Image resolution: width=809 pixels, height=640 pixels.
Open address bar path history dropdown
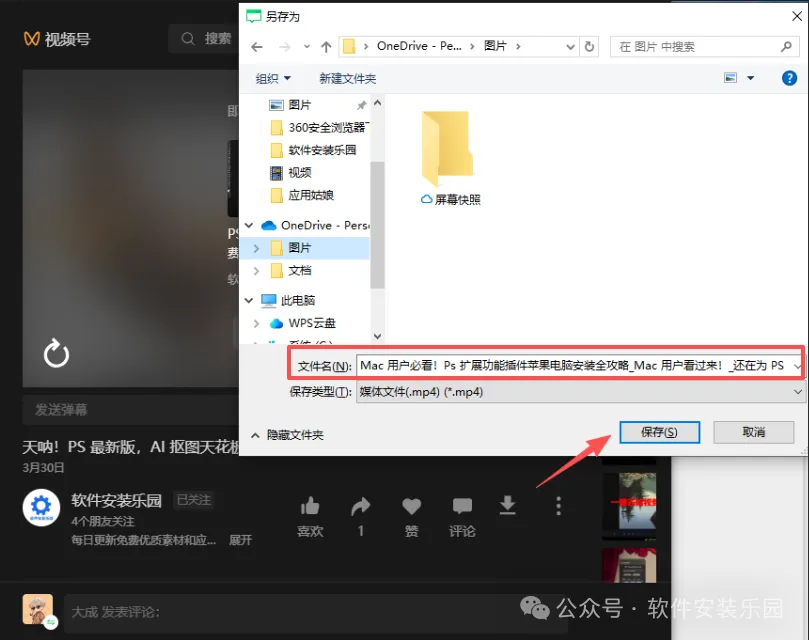click(570, 47)
